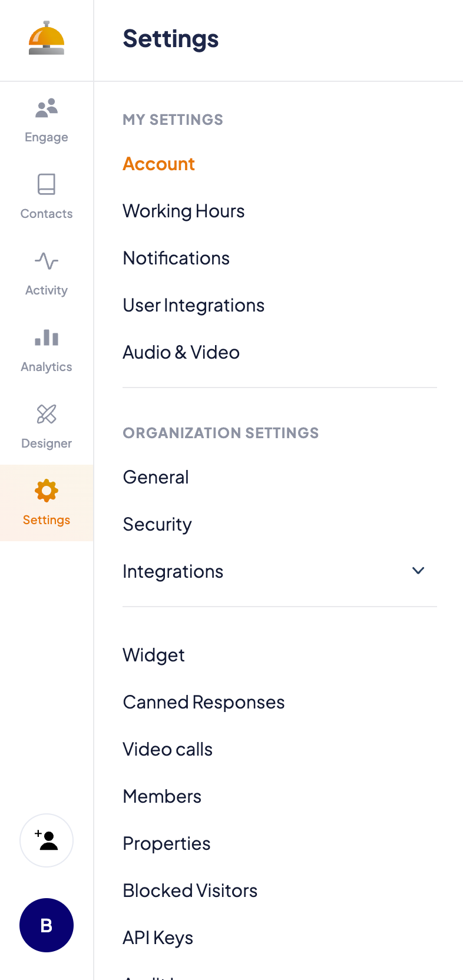Viewport: 463px width, 980px height.
Task: Click the bell app logo at the top
Action: coord(46,38)
